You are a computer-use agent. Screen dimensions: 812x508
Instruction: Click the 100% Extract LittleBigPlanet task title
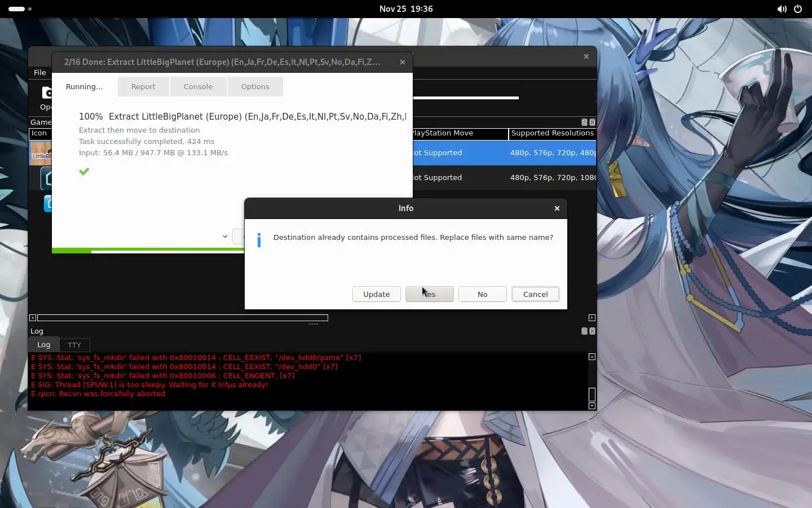point(242,117)
